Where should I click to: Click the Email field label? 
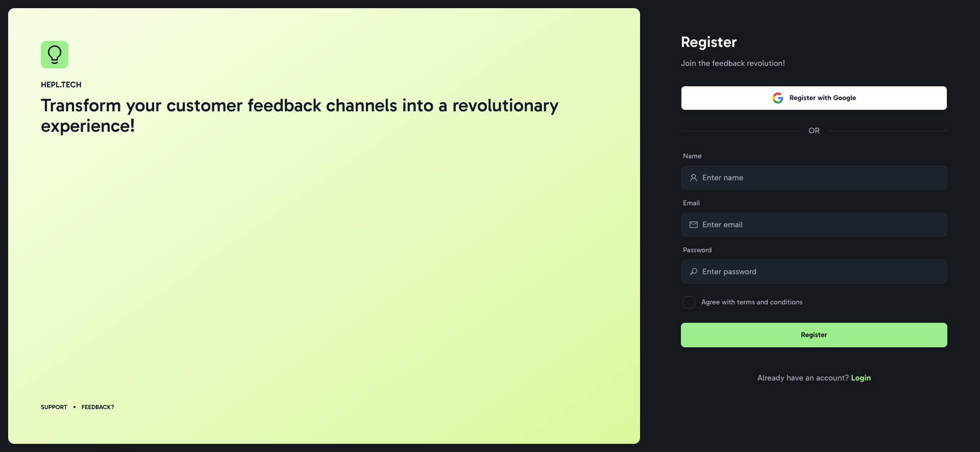691,203
